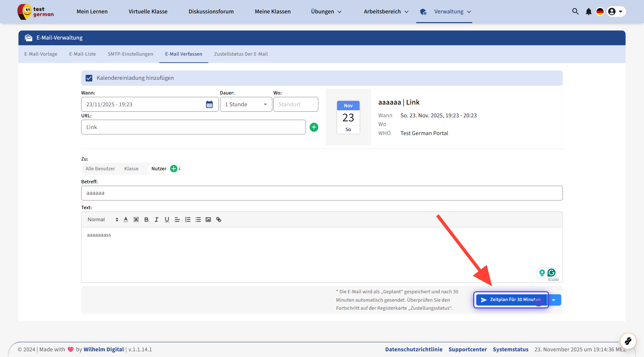Open the notifications bell
This screenshot has height=357, width=644.
coord(588,12)
